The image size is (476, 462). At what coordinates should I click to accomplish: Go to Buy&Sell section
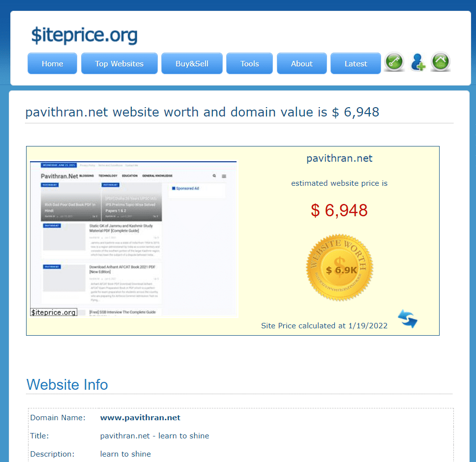click(x=192, y=63)
